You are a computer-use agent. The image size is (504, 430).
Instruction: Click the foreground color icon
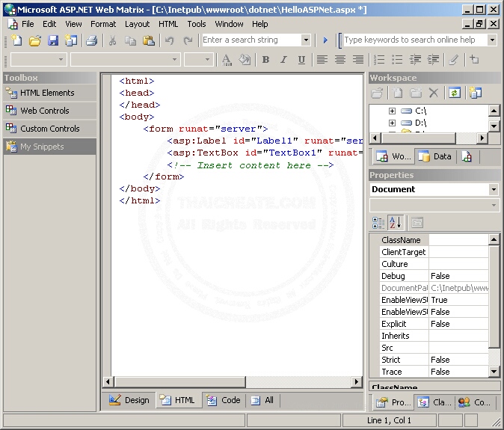[x=227, y=60]
